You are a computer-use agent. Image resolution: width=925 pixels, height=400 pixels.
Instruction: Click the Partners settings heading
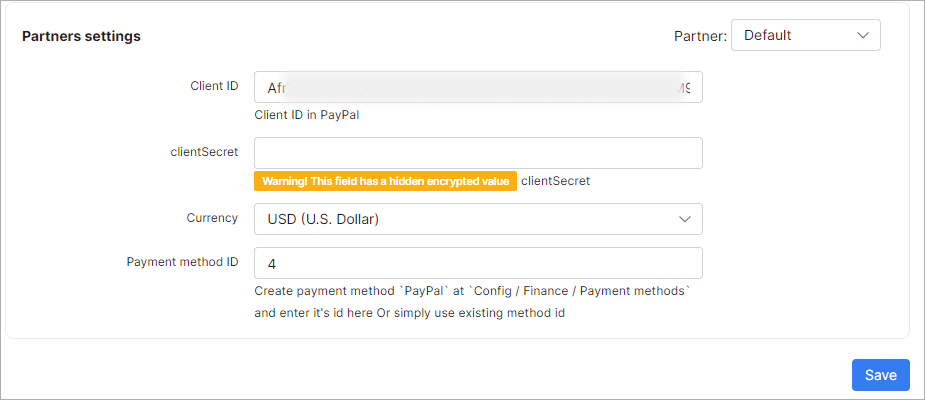point(81,36)
